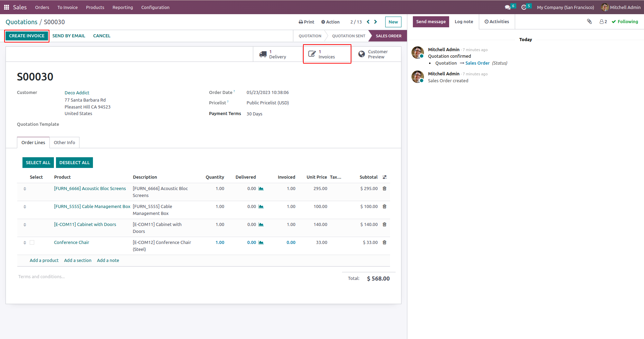The image size is (644, 339).
Task: Toggle the Following subscription status
Action: pos(625,21)
